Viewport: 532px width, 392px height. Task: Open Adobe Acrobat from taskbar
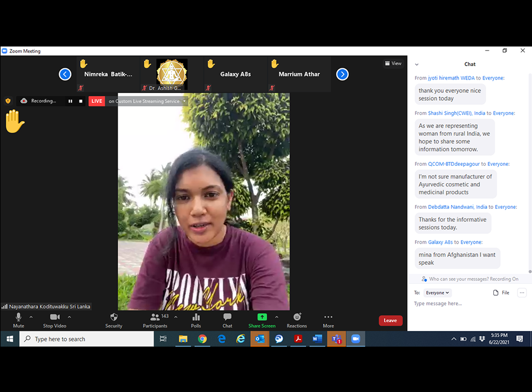point(298,339)
